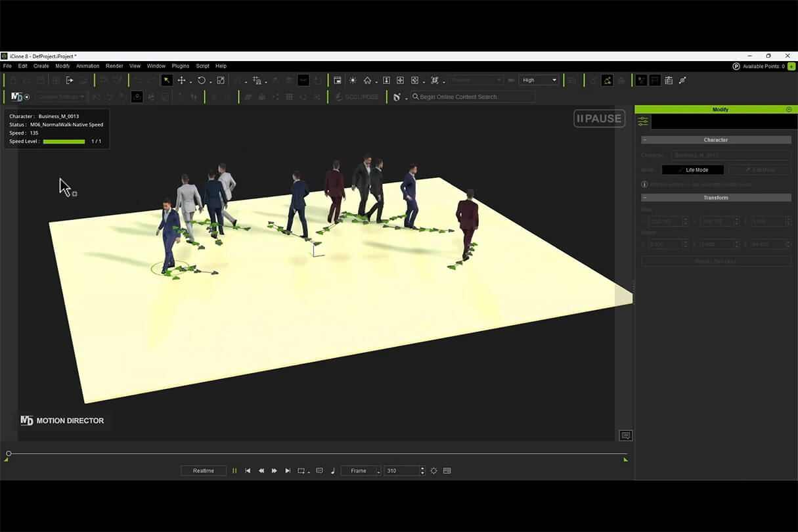The height and width of the screenshot is (532, 798).
Task: Click the Lite Mode button
Action: click(x=693, y=170)
